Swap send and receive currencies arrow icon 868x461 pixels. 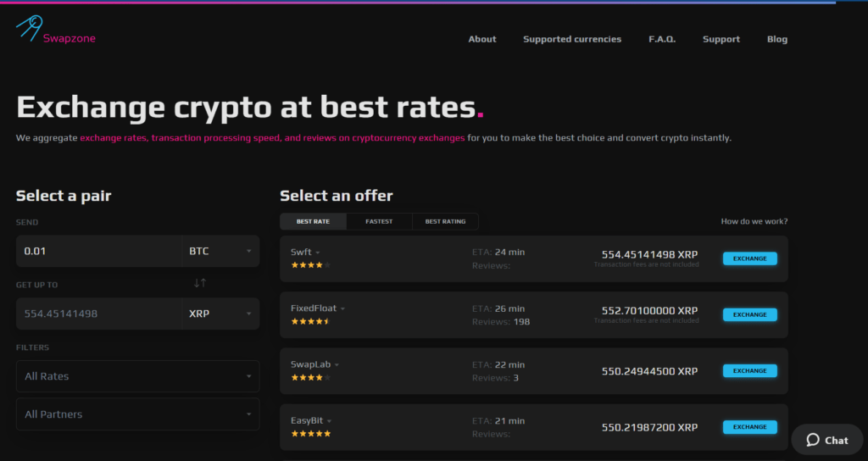(x=200, y=283)
